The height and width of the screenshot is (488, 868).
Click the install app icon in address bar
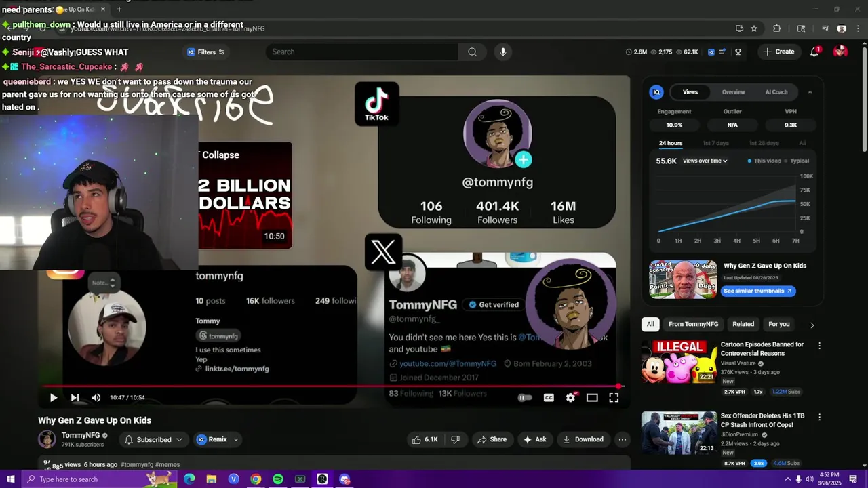coord(739,28)
